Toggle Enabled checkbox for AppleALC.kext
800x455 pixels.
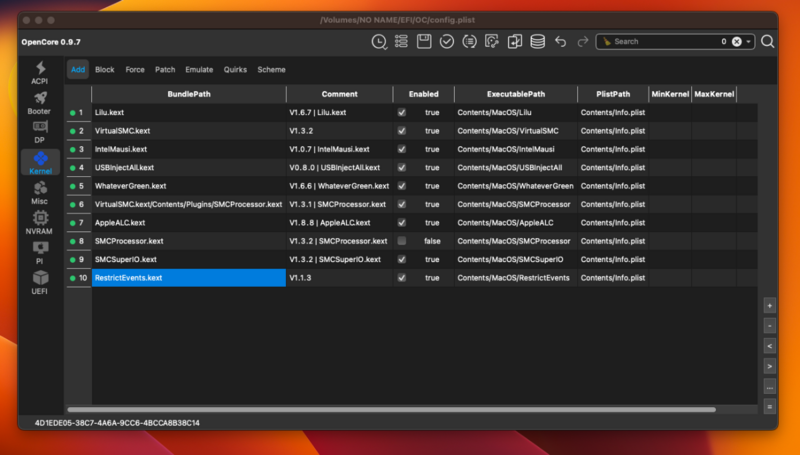pyautogui.click(x=402, y=222)
